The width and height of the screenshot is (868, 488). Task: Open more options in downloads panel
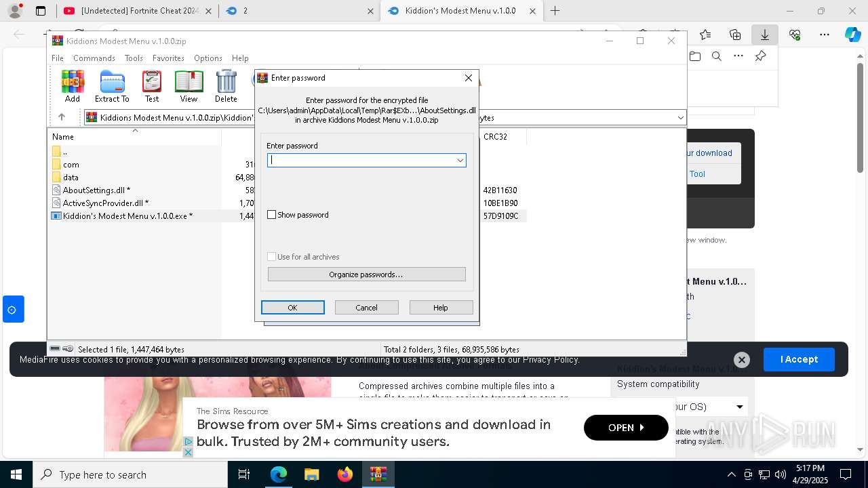tap(738, 56)
